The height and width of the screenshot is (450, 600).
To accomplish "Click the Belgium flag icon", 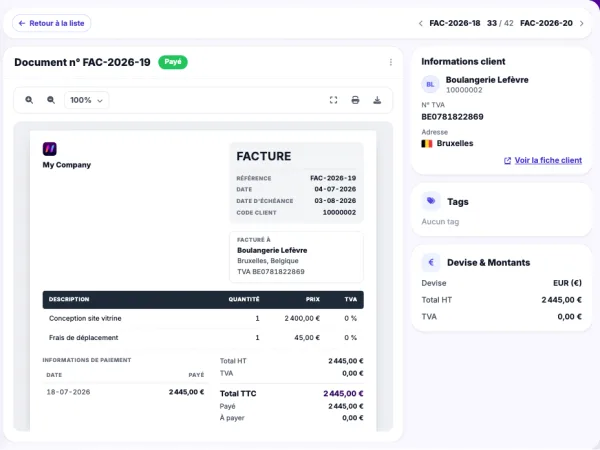I will tap(427, 143).
